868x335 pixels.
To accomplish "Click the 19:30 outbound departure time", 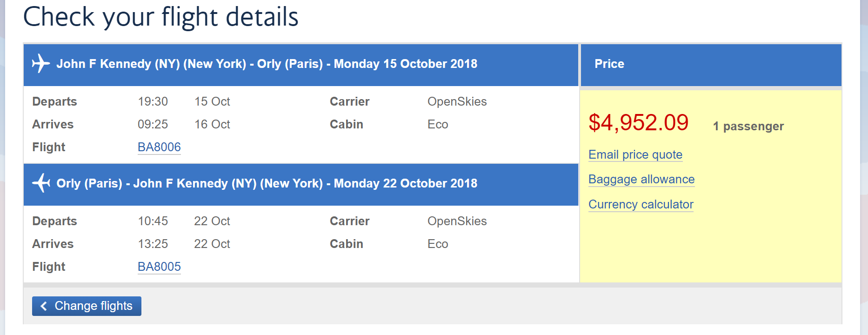I will pos(153,101).
